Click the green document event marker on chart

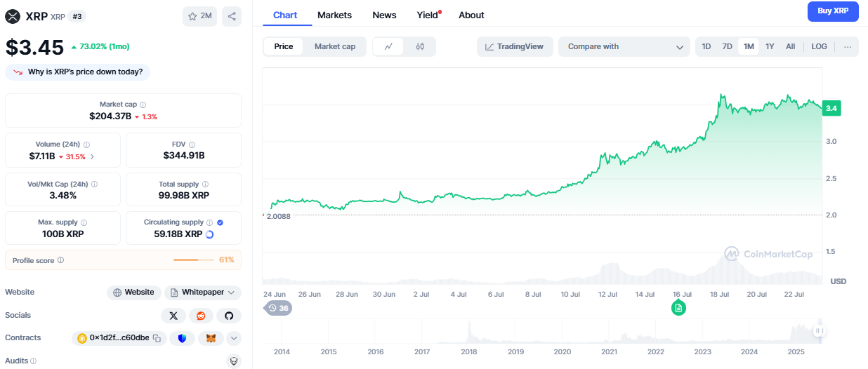click(678, 307)
